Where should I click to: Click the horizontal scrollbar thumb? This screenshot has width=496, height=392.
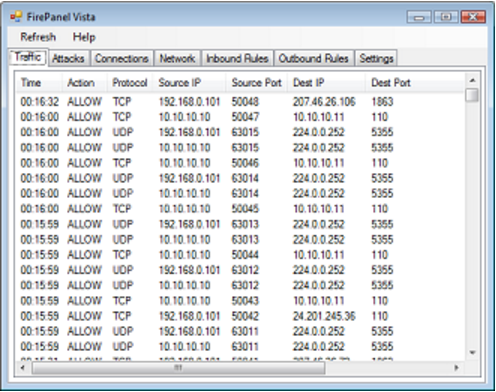coord(178,368)
